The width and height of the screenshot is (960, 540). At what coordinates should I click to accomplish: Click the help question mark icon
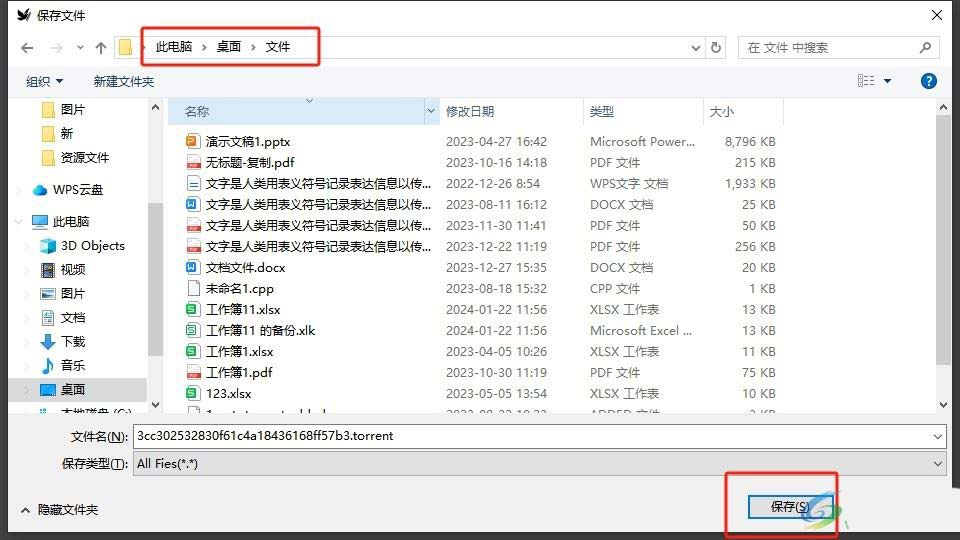928,81
